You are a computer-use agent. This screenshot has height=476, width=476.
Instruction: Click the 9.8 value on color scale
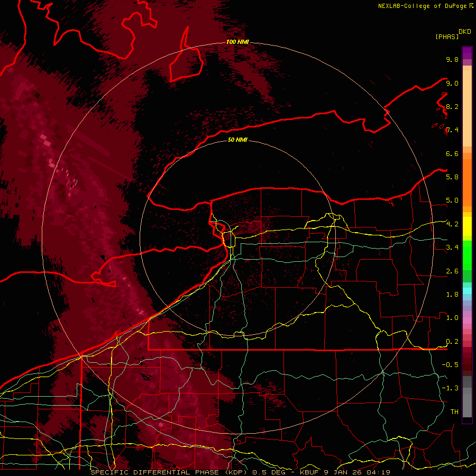click(x=452, y=59)
